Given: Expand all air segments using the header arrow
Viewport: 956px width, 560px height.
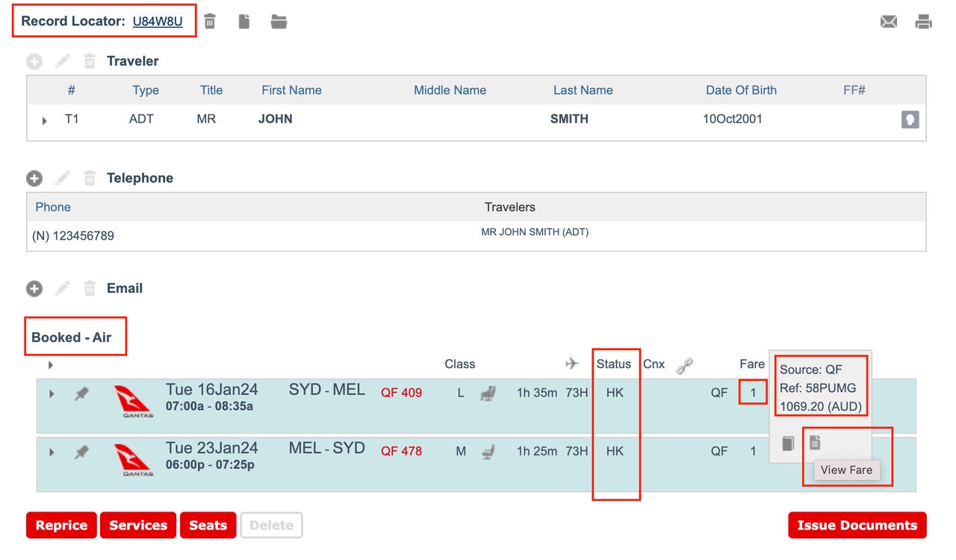Looking at the screenshot, I should pos(51,365).
